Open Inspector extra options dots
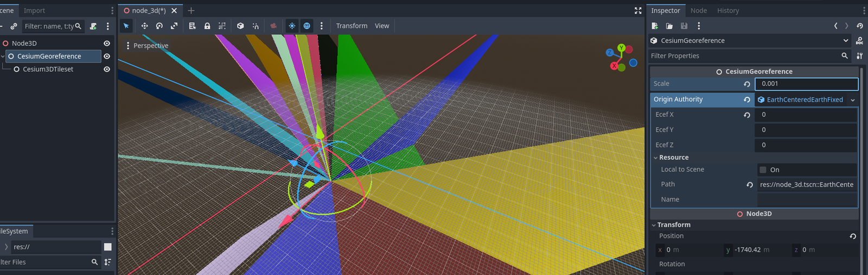This screenshot has height=275, width=868. tap(699, 26)
